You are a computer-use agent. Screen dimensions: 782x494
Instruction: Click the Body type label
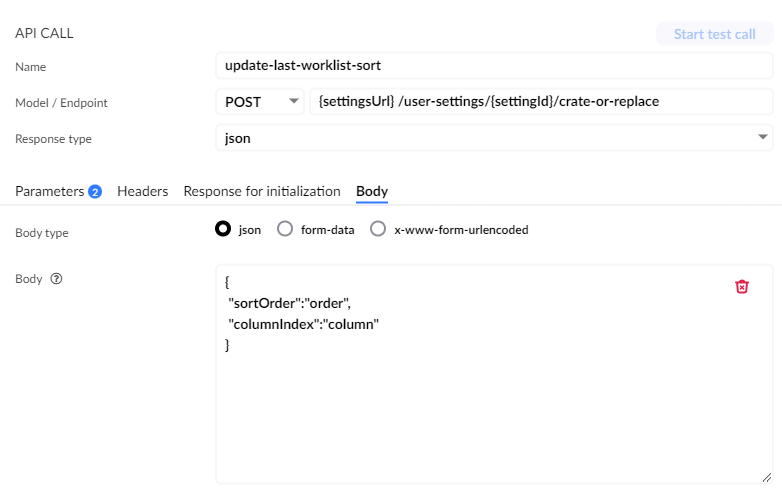[42, 233]
